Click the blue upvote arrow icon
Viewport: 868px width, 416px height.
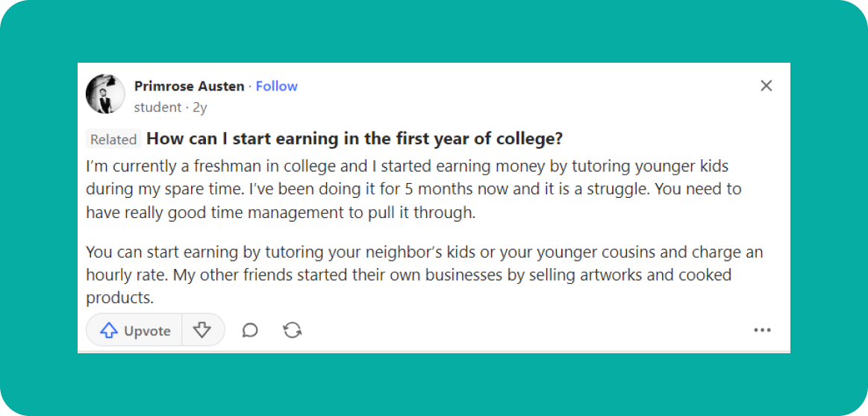tap(109, 330)
